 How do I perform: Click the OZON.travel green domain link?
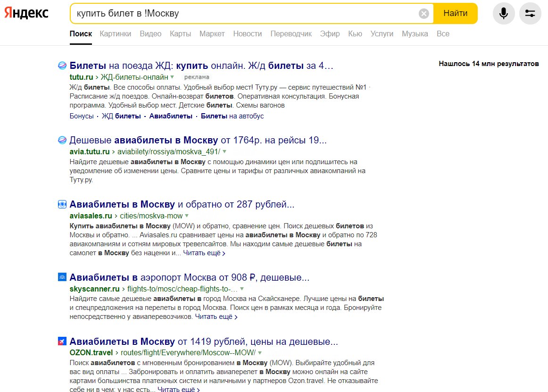(x=91, y=353)
